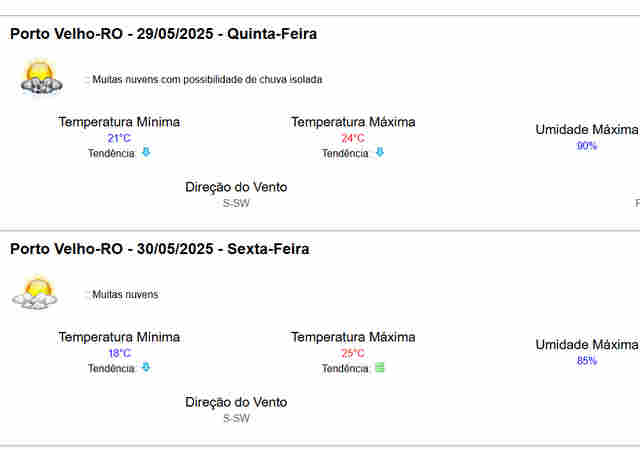This screenshot has height=450, width=640.
Task: Click the 24°C maximum temperature value
Action: pos(353,138)
